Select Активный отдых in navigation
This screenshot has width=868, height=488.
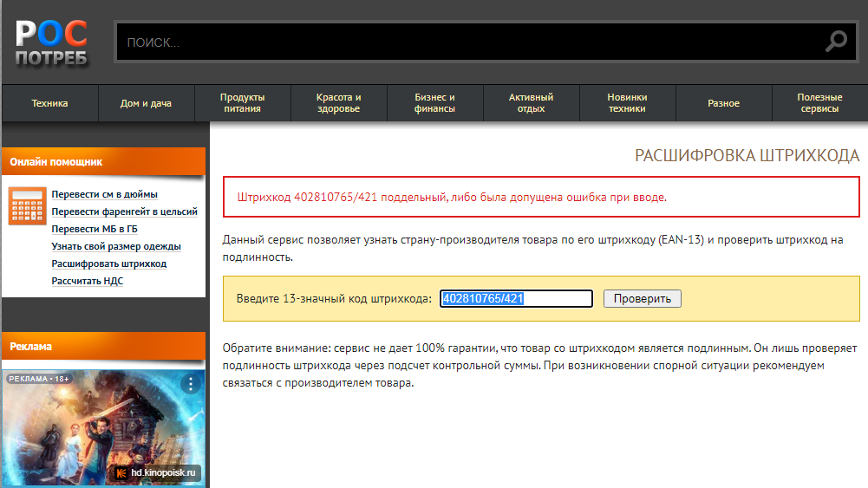[x=531, y=103]
